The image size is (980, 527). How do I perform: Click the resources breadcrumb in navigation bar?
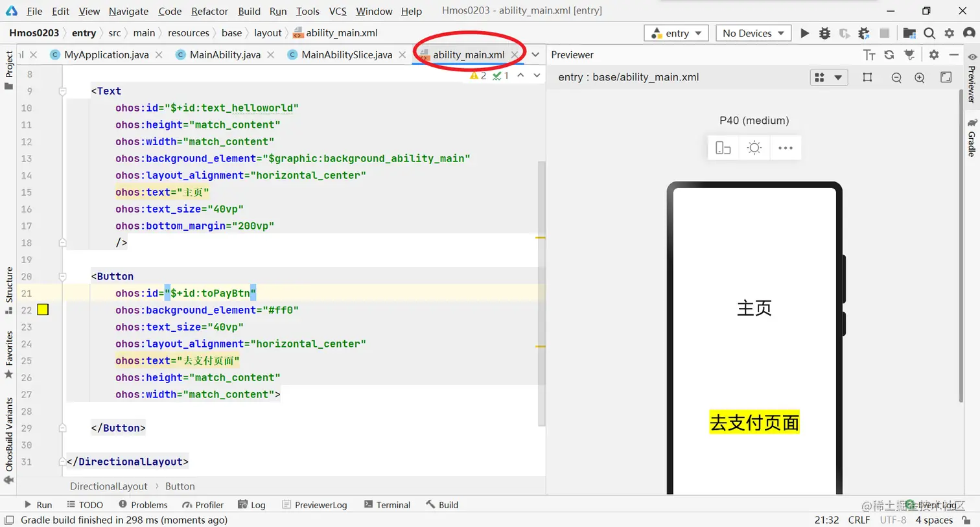(x=188, y=33)
